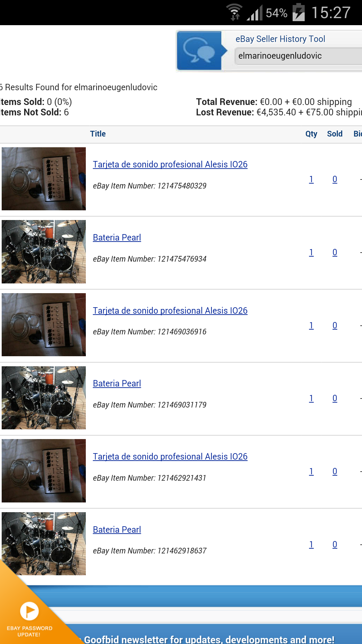Open Bateria Pearl listing numbered 121462918637

pos(117,530)
